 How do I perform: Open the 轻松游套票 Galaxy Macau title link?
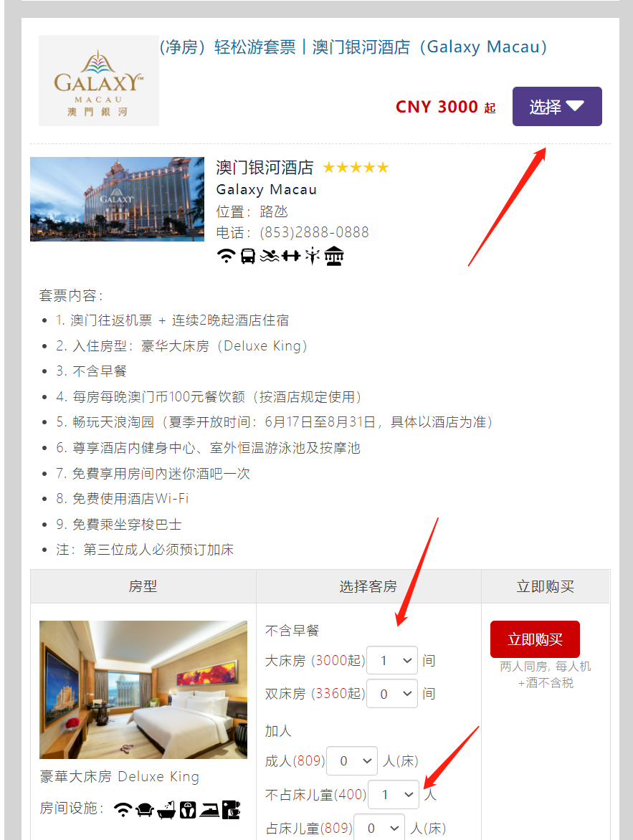[x=353, y=47]
